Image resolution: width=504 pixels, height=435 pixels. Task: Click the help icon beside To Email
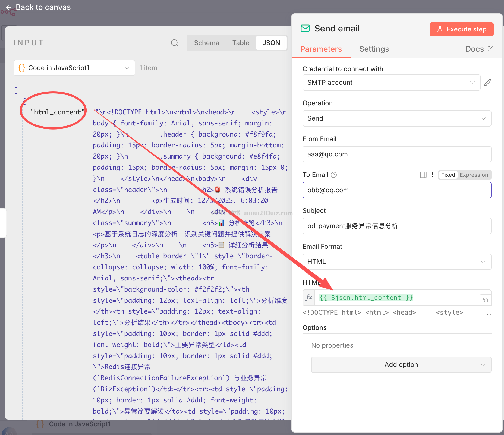[334, 175]
